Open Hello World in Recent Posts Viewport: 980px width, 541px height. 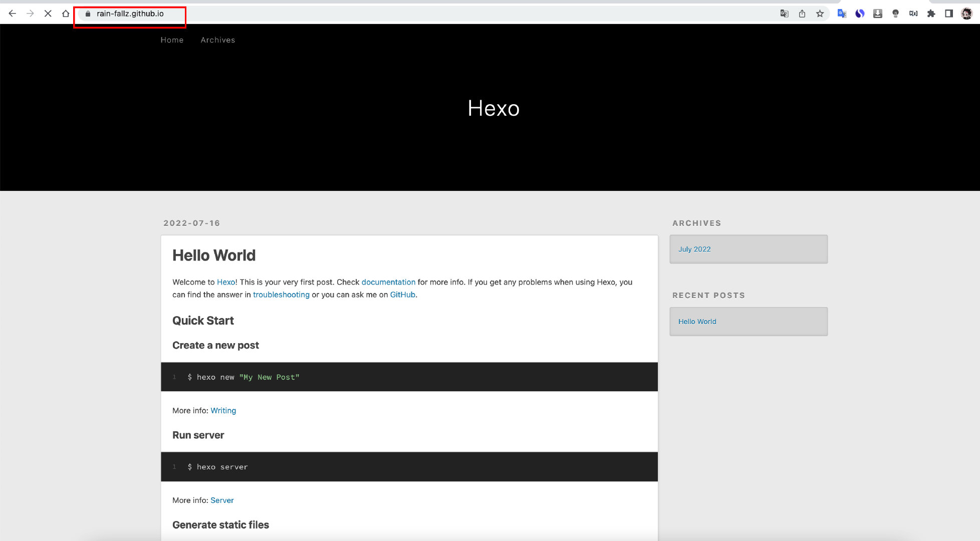click(x=697, y=322)
